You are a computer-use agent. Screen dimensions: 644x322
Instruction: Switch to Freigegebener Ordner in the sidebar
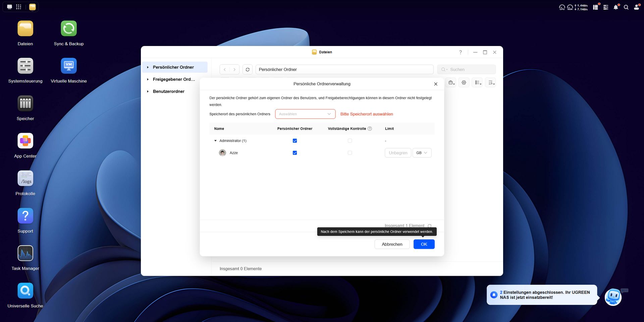174,79
